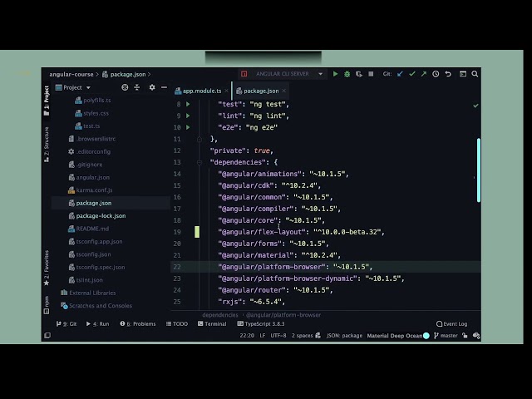Push commits with Git arrow icon
532x399 pixels.
point(424,74)
